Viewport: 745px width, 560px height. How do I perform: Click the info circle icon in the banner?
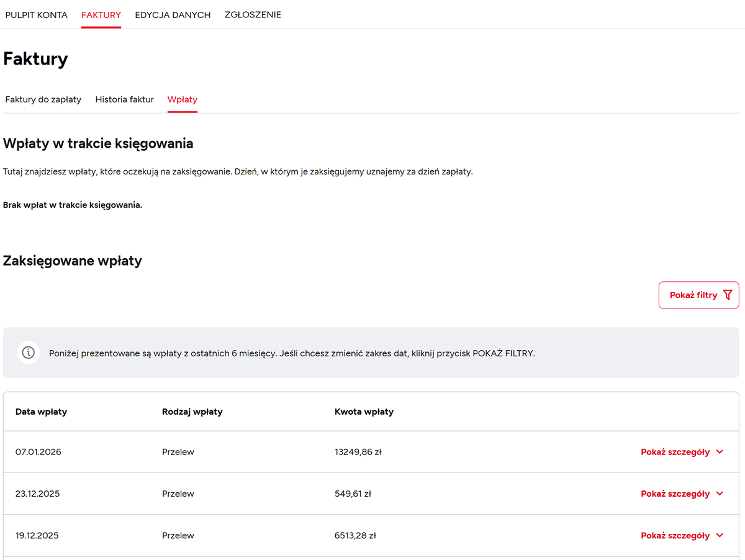[29, 353]
